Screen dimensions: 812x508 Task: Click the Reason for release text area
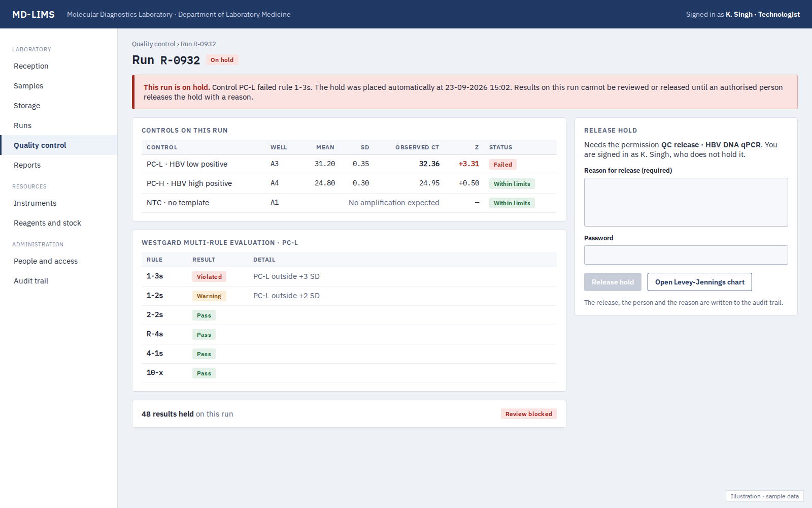[x=686, y=202]
